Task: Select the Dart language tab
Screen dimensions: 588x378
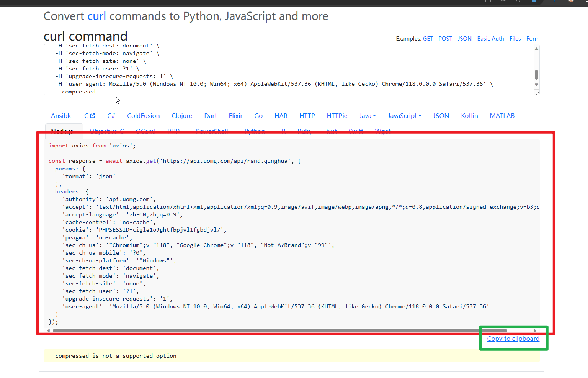Action: tap(211, 116)
